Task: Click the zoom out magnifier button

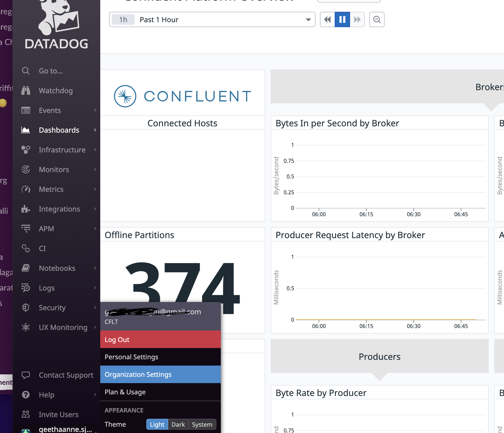Action: [x=377, y=19]
